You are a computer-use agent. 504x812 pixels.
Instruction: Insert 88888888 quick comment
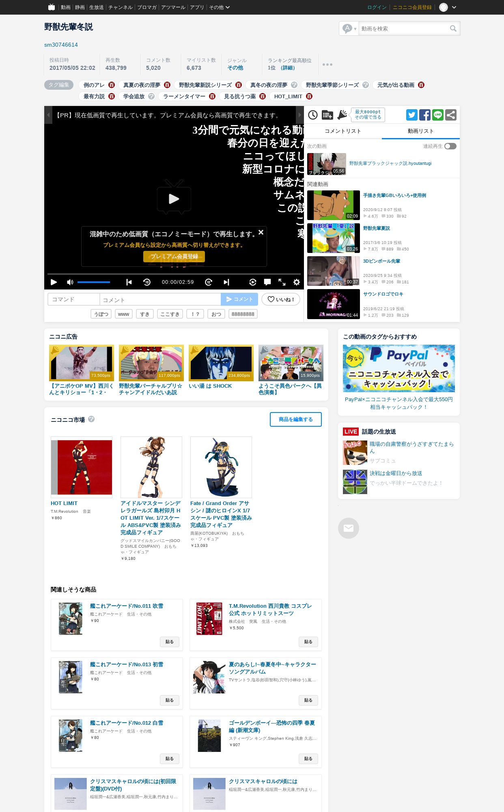243,314
